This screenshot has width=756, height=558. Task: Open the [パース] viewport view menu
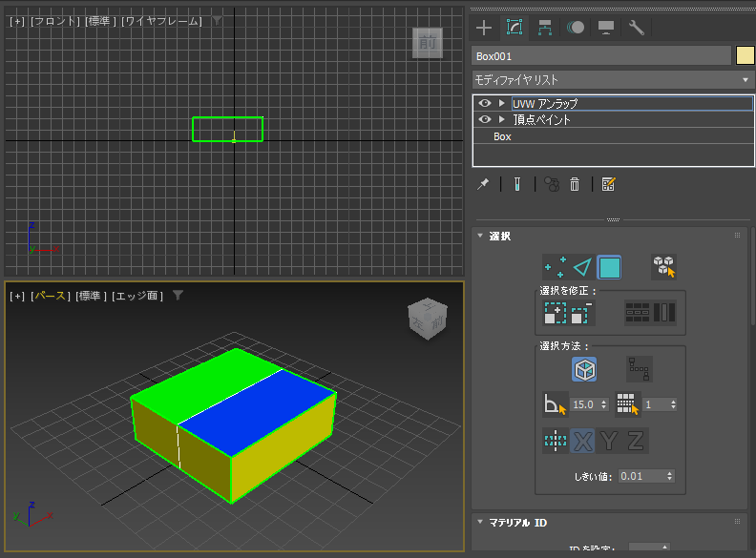[x=51, y=296]
